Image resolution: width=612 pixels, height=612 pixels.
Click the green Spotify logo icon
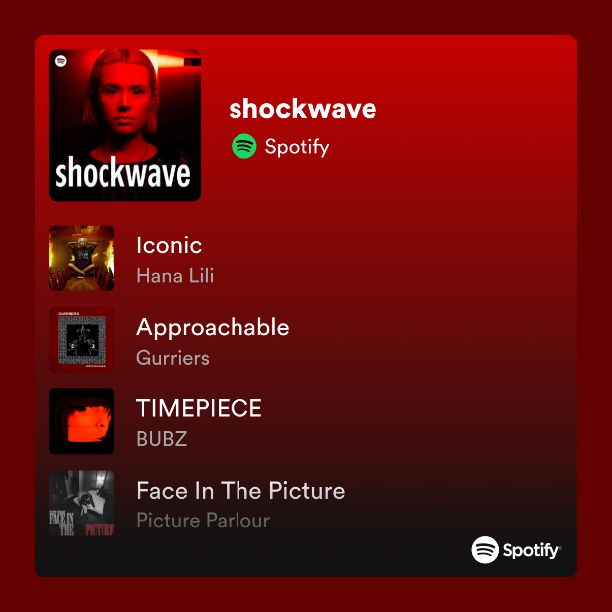(244, 146)
